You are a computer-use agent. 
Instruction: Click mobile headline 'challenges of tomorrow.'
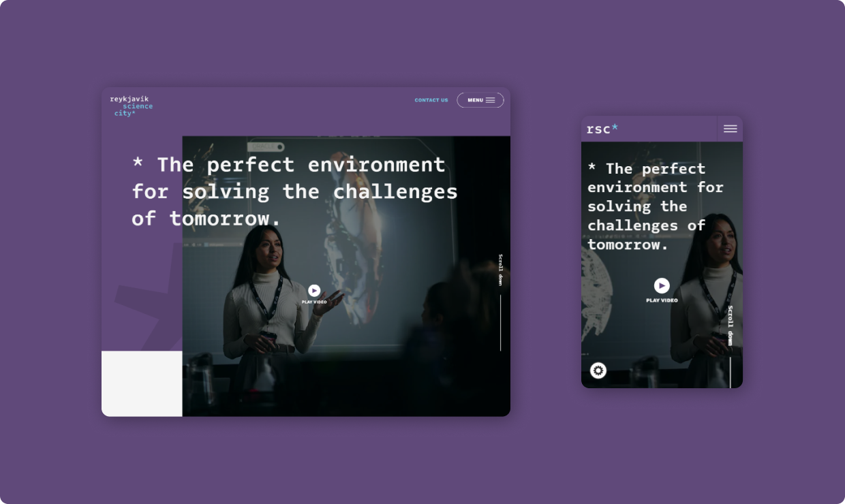tap(646, 235)
